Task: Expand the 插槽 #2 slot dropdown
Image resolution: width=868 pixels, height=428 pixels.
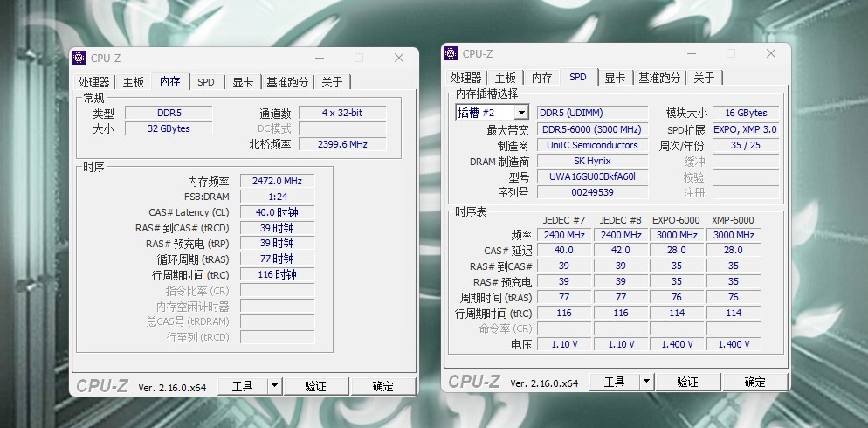Action: pyautogui.click(x=521, y=113)
